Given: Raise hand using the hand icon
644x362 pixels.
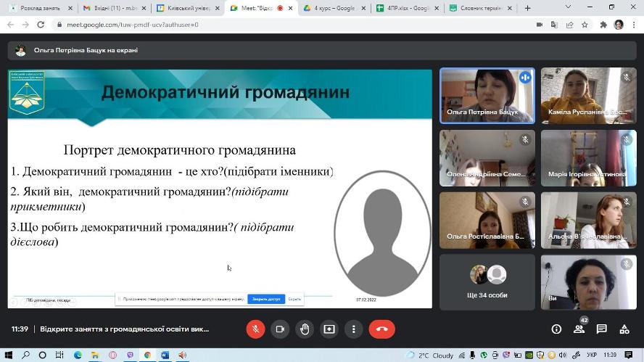Looking at the screenshot, I should click(x=305, y=329).
